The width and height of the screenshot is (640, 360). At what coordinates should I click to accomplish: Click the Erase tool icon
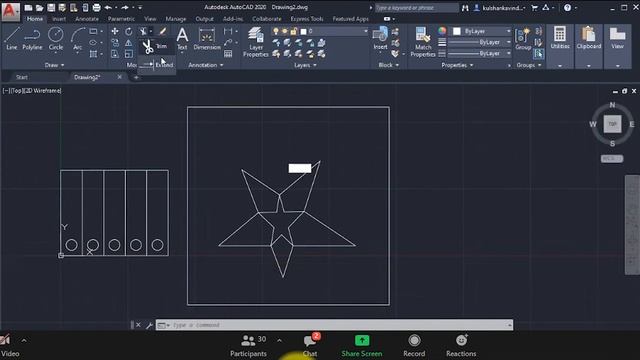click(162, 31)
